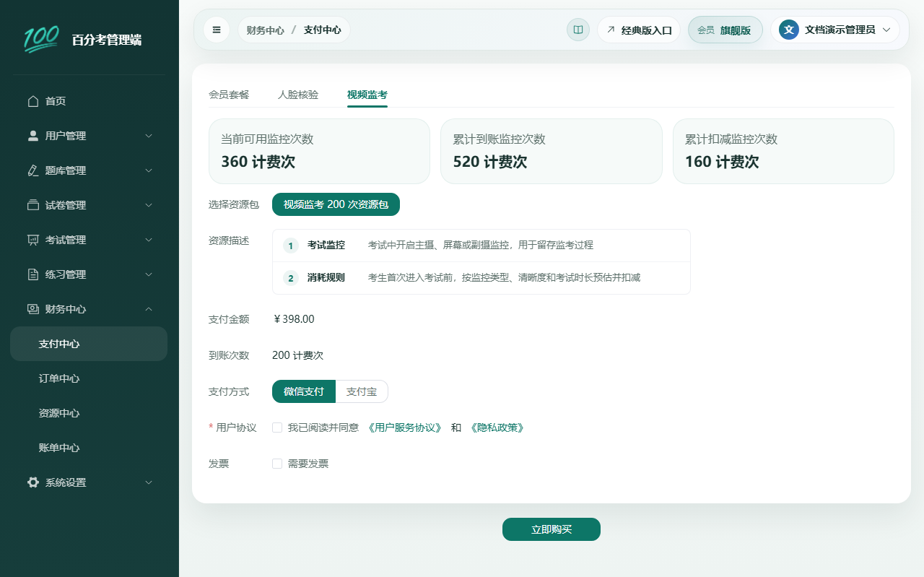Collapse 财务中心 chevron in sidebar
Viewport: 924px width, 577px height.
pyautogui.click(x=149, y=309)
